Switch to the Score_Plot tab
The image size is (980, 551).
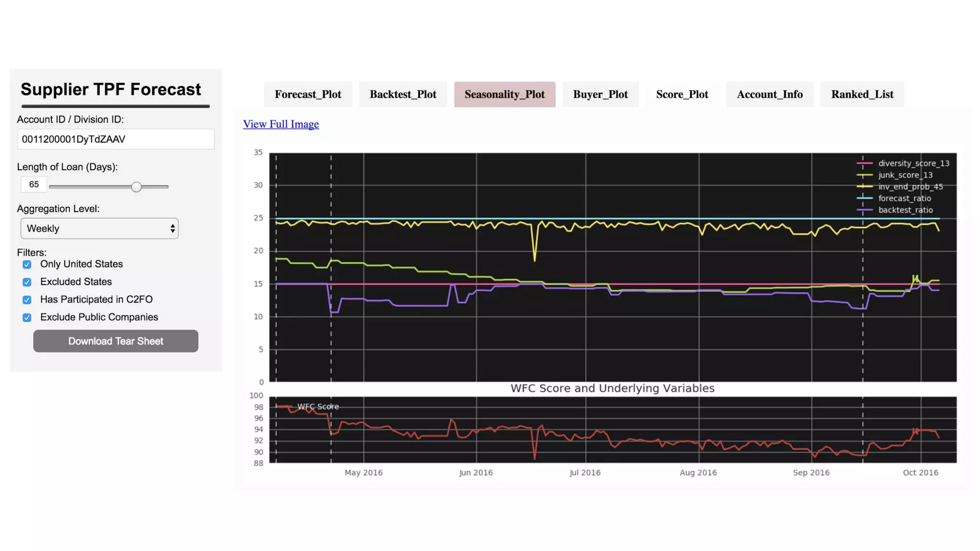click(x=682, y=94)
